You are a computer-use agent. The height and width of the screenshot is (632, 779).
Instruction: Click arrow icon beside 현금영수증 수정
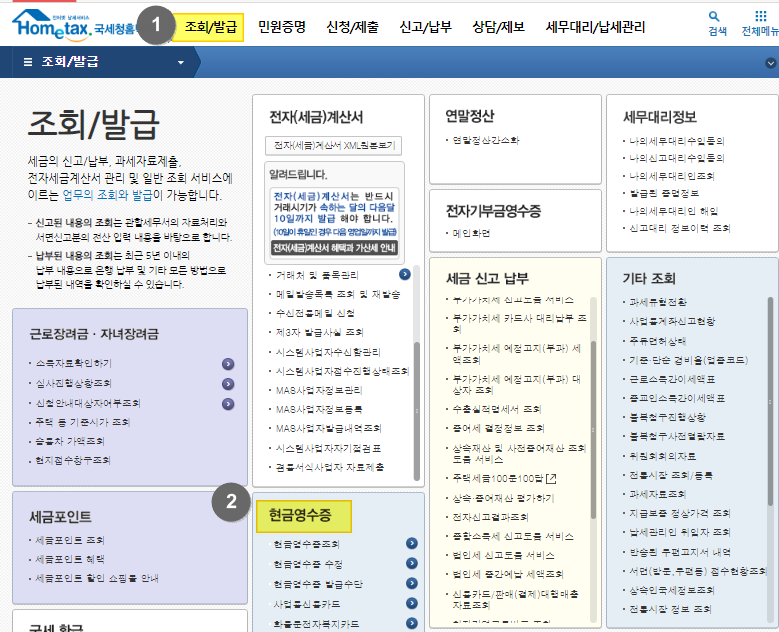[x=411, y=564]
